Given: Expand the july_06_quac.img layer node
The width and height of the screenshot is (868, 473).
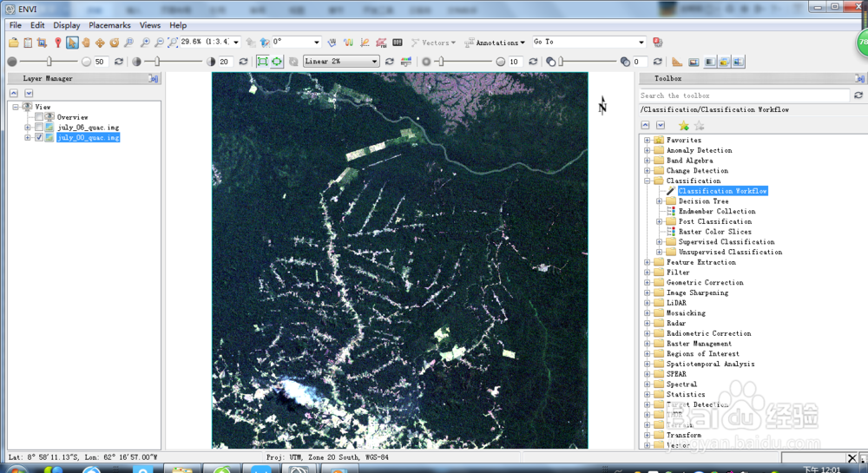Looking at the screenshot, I should click(x=28, y=128).
